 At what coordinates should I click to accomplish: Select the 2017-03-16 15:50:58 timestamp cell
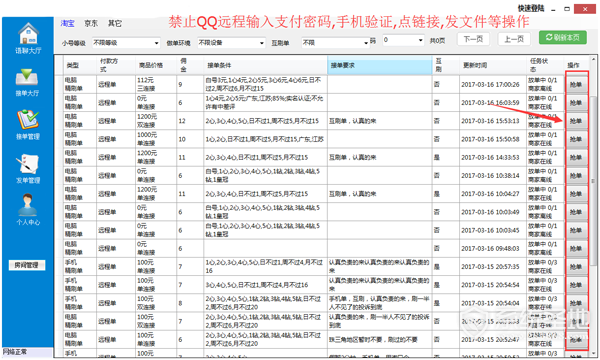[x=493, y=139]
